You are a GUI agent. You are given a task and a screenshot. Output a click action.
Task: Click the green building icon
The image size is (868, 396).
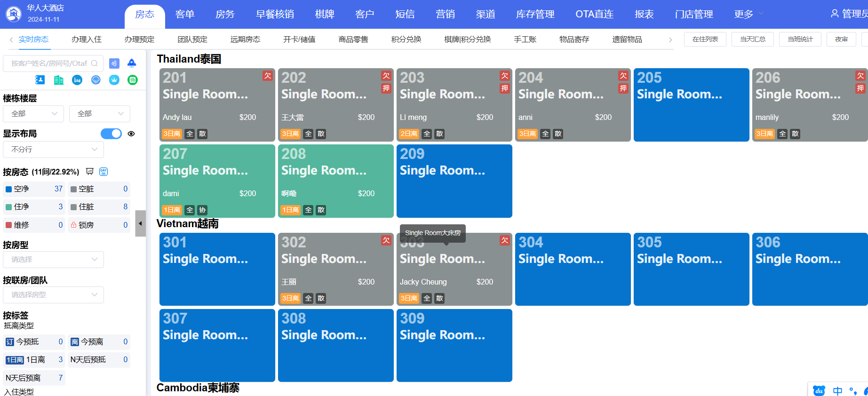[59, 80]
